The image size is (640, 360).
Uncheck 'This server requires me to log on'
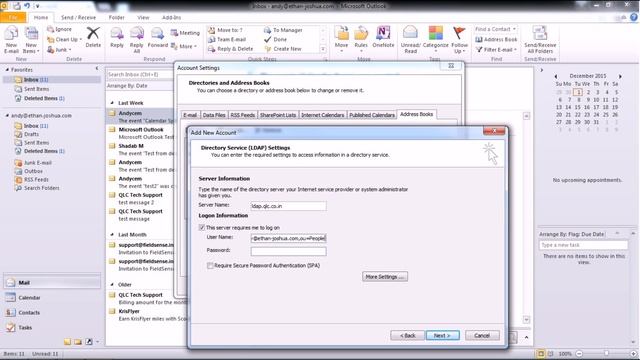202,227
